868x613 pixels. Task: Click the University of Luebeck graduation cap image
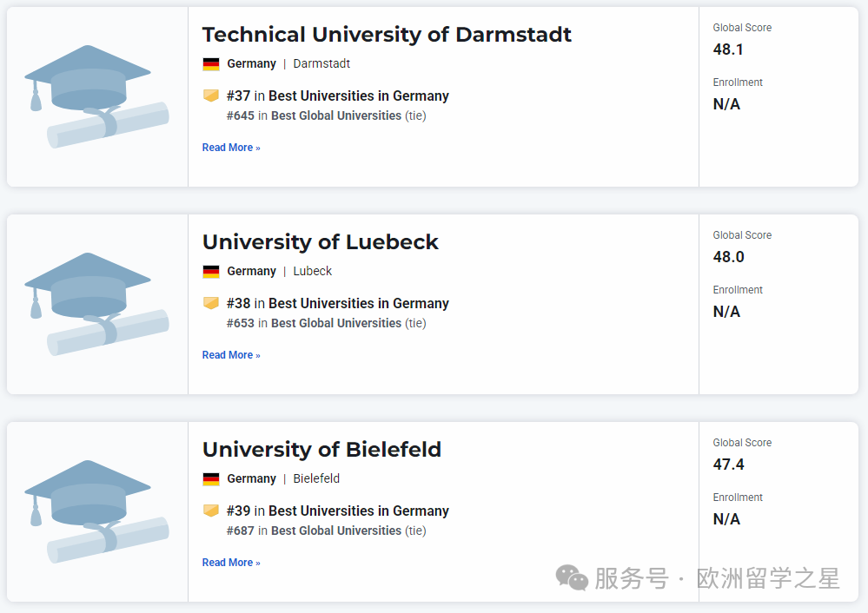pyautogui.click(x=96, y=304)
